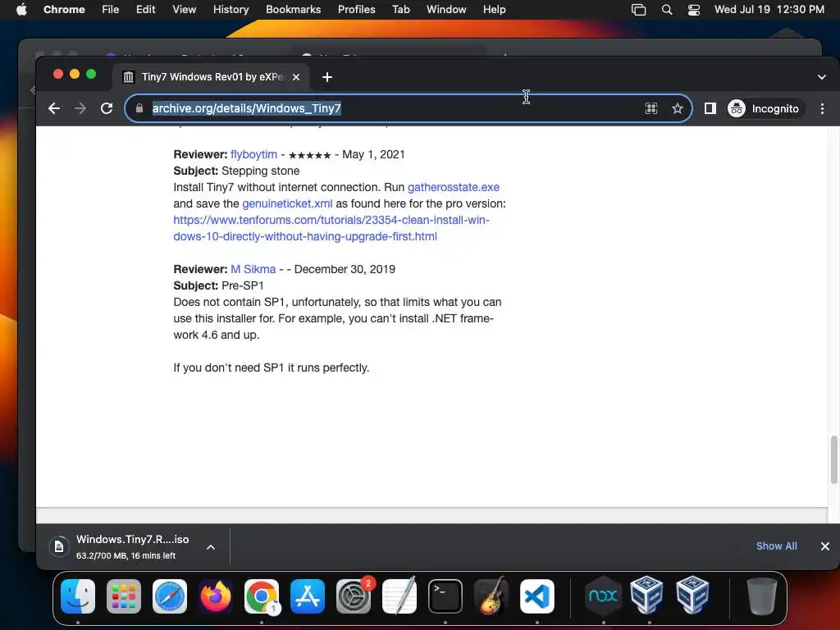Select the Tiny7 Windows Rev01 tab
The height and width of the screenshot is (630, 840).
point(211,77)
